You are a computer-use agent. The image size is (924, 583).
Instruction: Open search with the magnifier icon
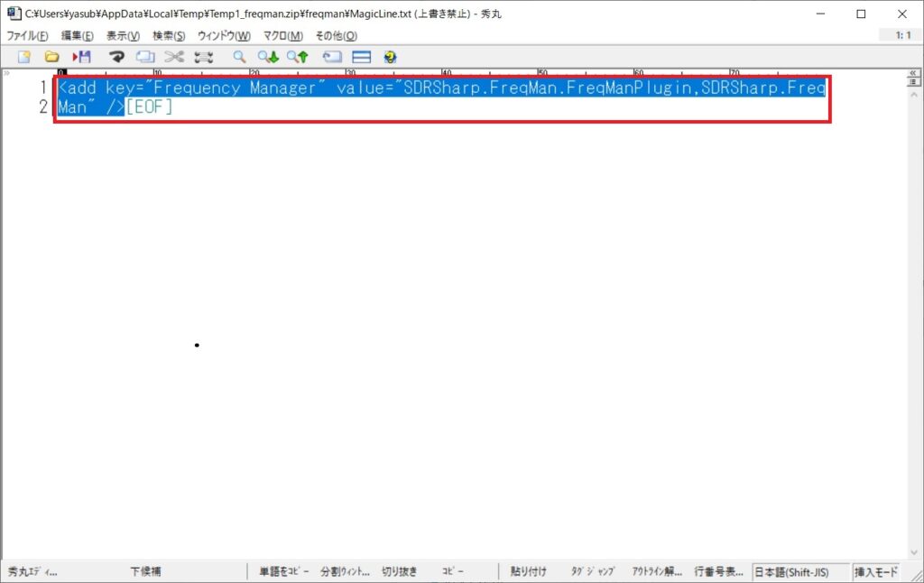coord(238,57)
